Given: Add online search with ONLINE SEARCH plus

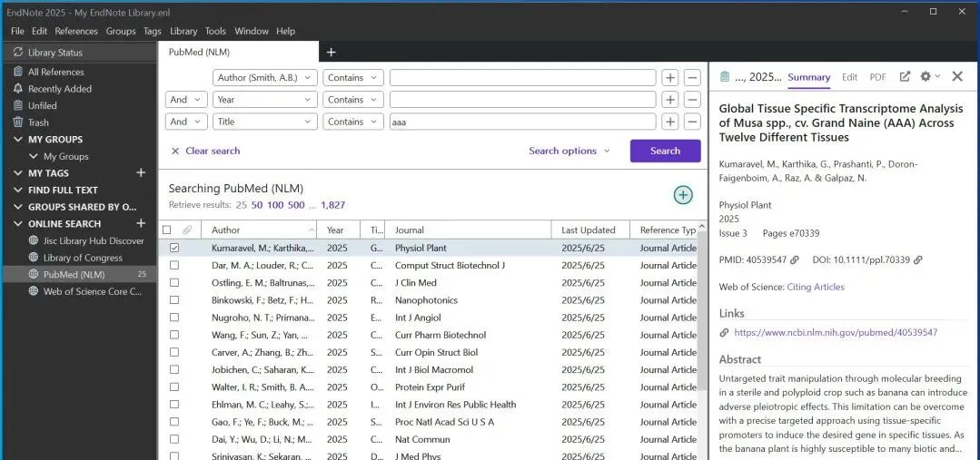Looking at the screenshot, I should click(142, 223).
